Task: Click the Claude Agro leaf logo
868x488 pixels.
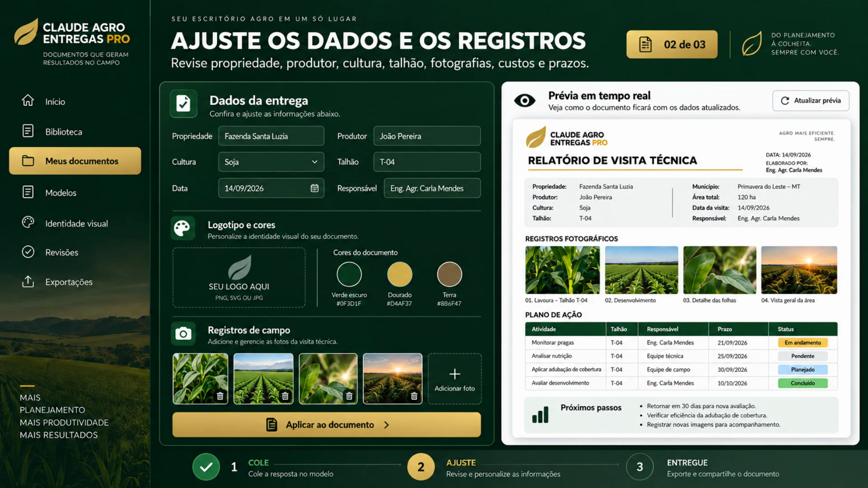Action: (x=26, y=32)
